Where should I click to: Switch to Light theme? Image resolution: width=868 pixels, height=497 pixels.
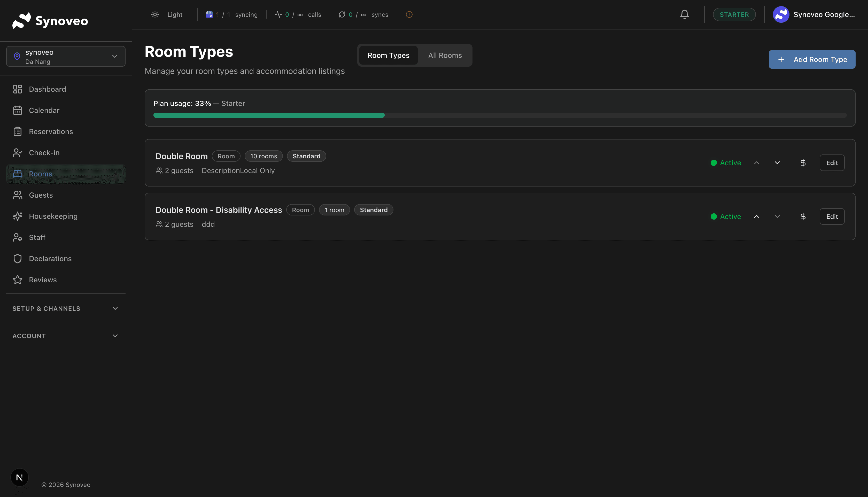tap(167, 14)
